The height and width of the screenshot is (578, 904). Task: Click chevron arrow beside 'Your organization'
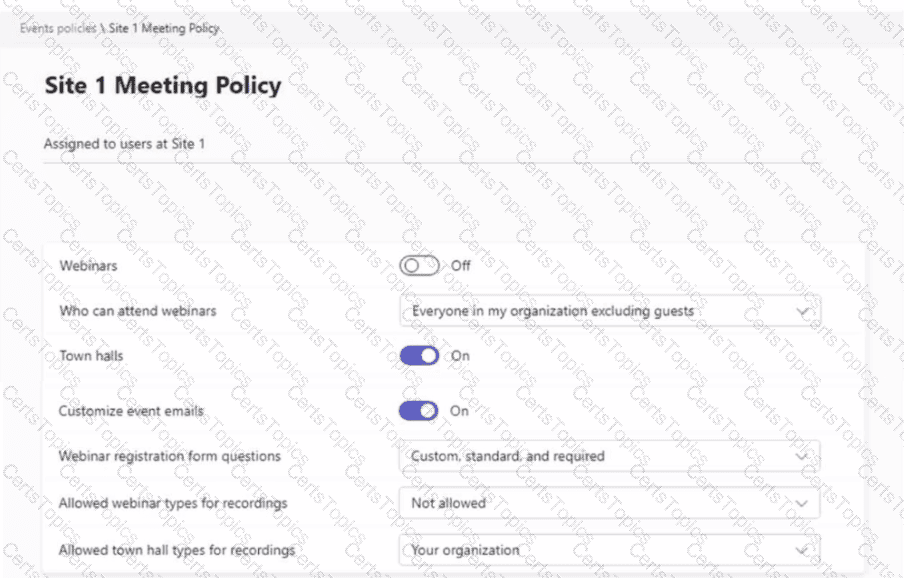[803, 550]
